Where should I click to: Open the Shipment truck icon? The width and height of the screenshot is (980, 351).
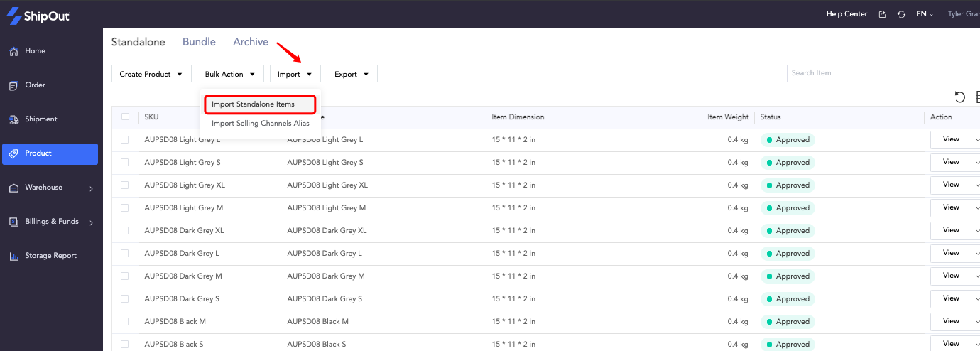(x=13, y=119)
